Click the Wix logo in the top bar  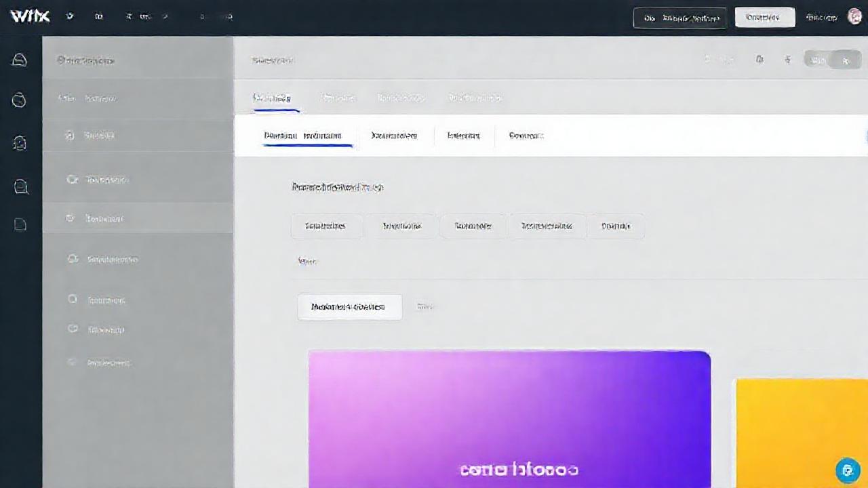click(30, 16)
